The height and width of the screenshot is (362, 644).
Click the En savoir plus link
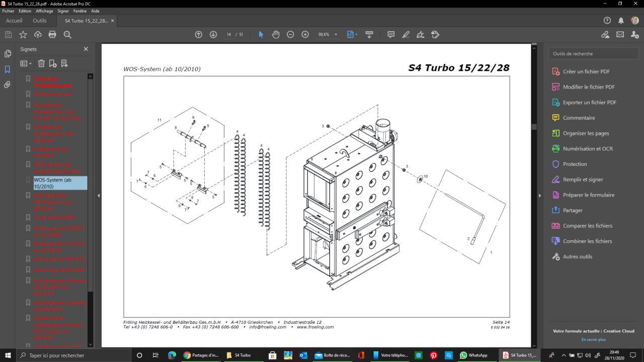click(594, 339)
